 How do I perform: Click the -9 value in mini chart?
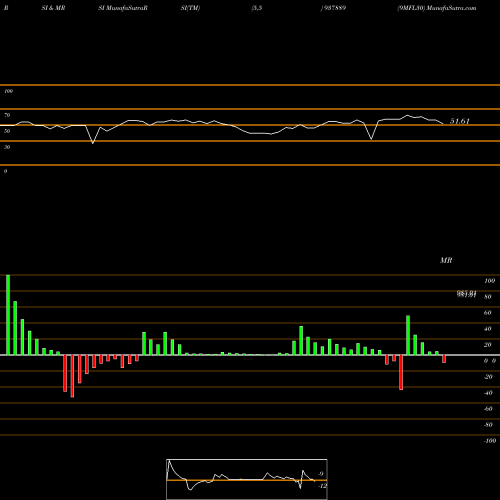pyautogui.click(x=320, y=474)
